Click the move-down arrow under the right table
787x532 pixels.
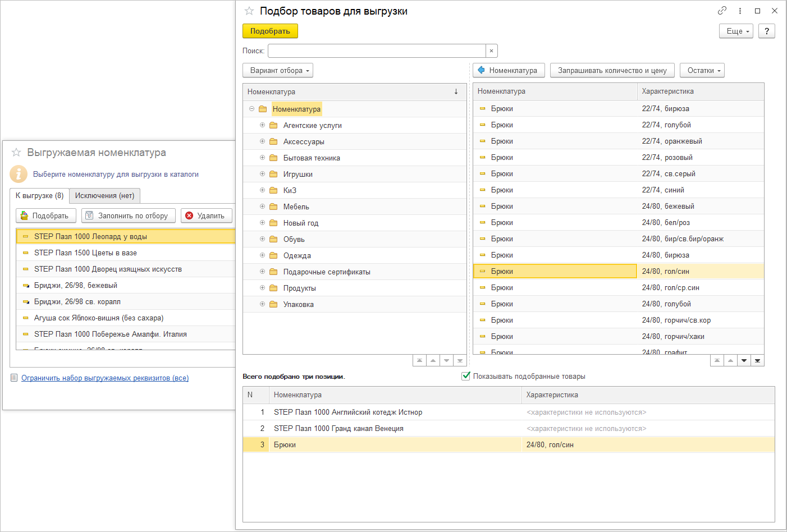(744, 360)
